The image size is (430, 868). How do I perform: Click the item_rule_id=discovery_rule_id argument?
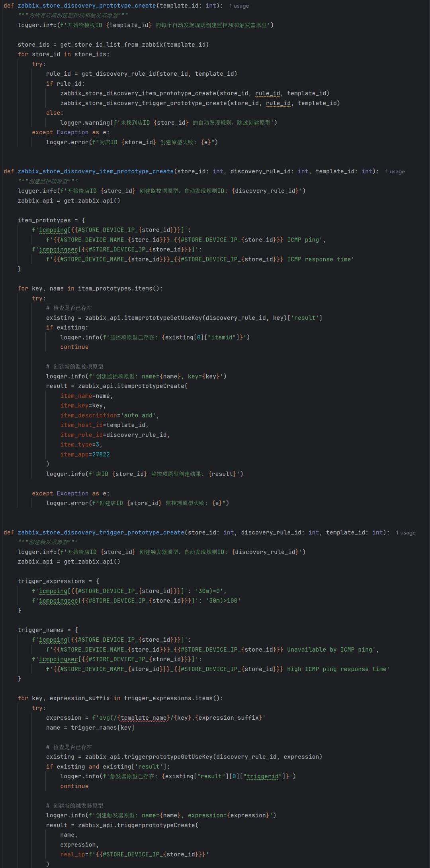coord(115,435)
